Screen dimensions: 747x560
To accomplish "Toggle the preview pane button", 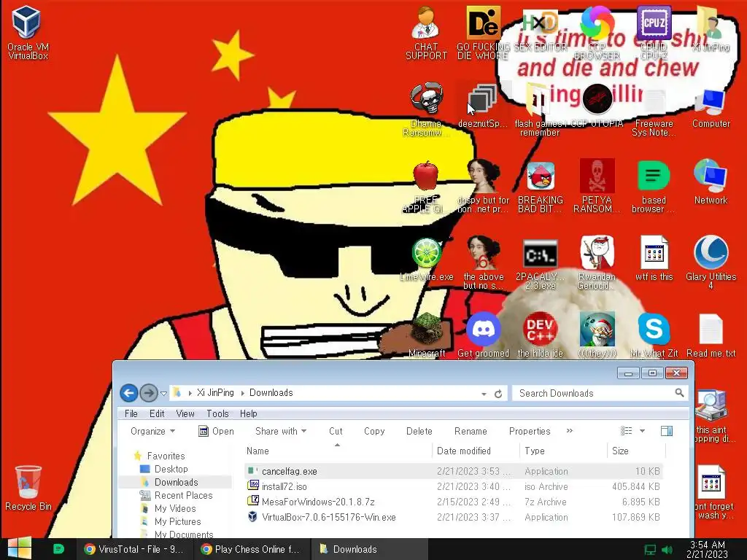I will [x=667, y=431].
